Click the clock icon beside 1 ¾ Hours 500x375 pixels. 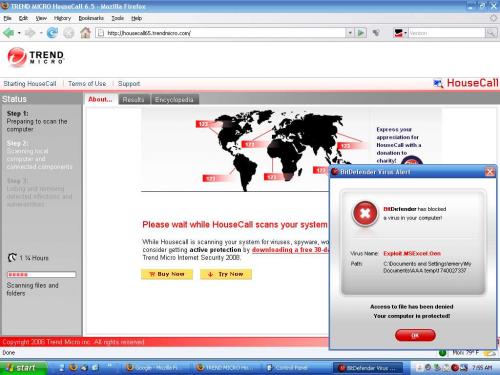tap(12, 257)
